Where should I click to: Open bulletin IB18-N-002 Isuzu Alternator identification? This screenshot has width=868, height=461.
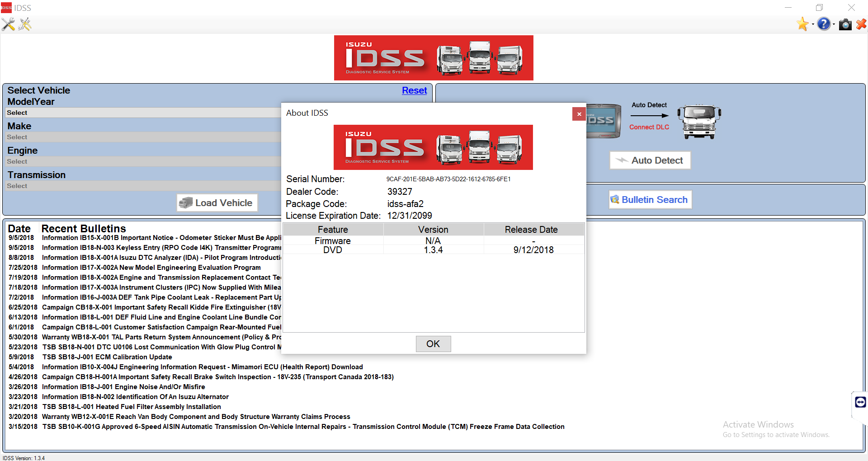coord(135,397)
